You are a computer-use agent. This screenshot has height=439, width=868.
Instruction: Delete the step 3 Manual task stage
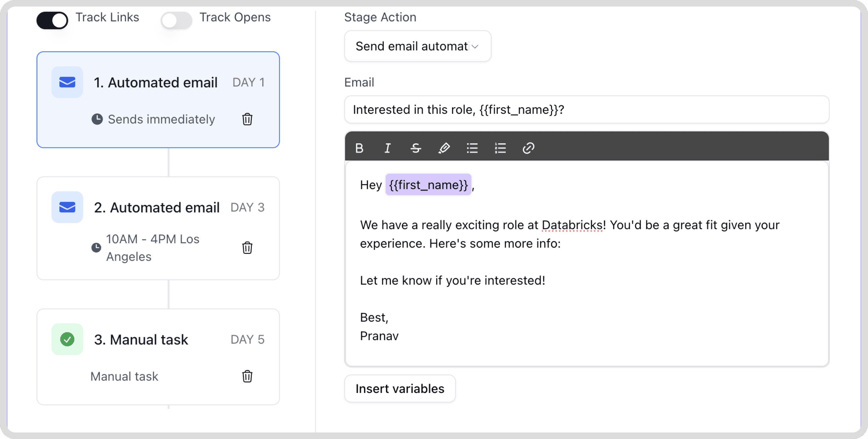point(247,376)
